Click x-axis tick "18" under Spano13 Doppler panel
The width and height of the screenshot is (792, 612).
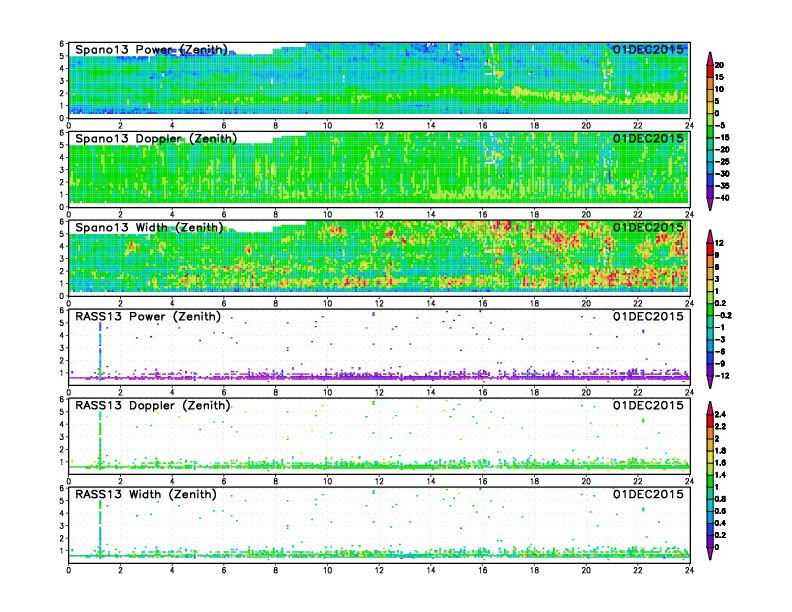click(534, 215)
